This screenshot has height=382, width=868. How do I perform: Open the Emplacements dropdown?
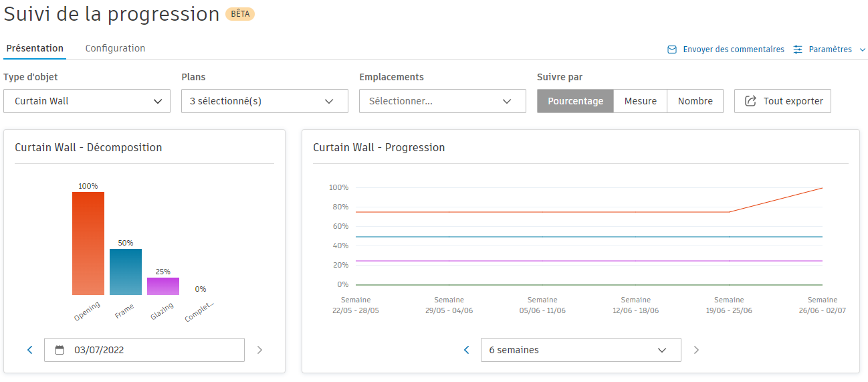442,101
